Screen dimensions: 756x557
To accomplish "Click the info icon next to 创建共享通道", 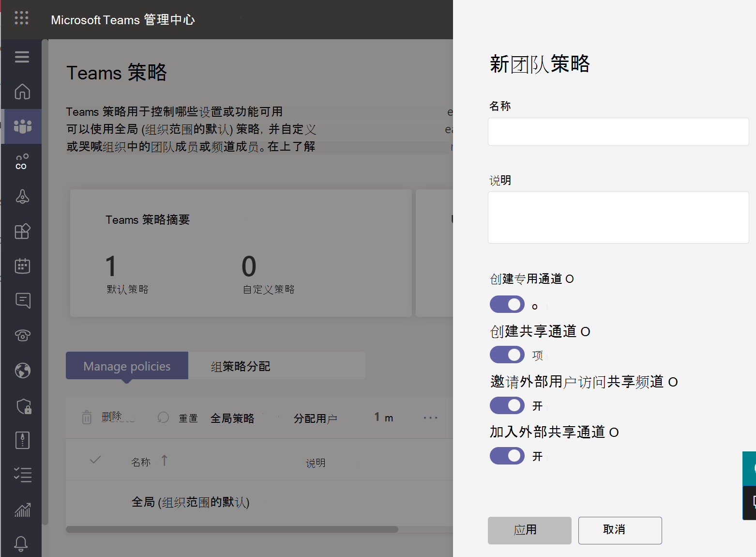I will click(585, 332).
